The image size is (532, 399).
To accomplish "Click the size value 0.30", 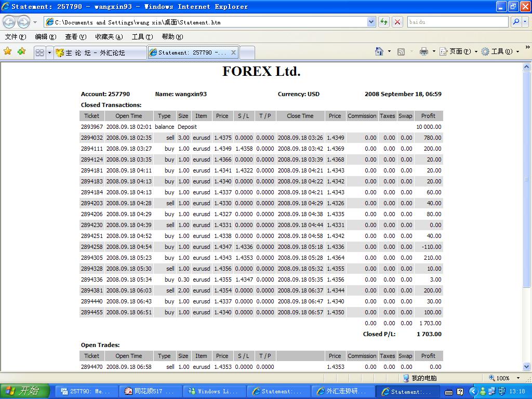I will pyautogui.click(x=183, y=280).
